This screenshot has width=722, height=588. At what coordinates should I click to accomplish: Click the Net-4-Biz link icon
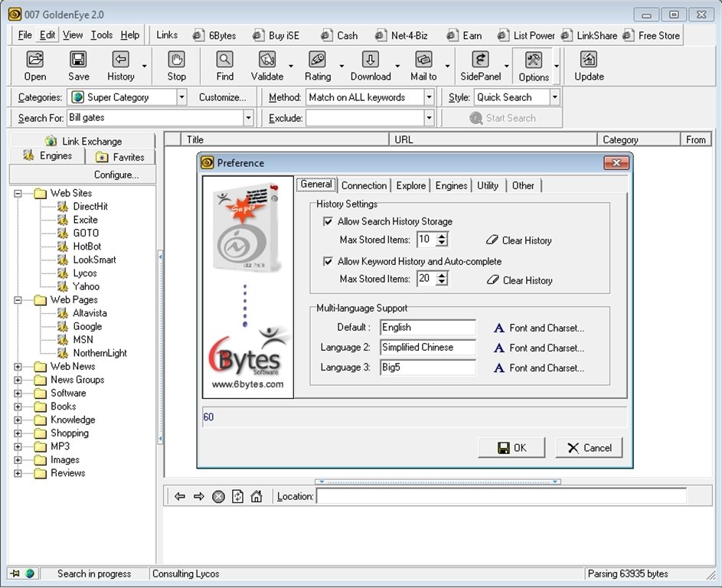pos(381,35)
